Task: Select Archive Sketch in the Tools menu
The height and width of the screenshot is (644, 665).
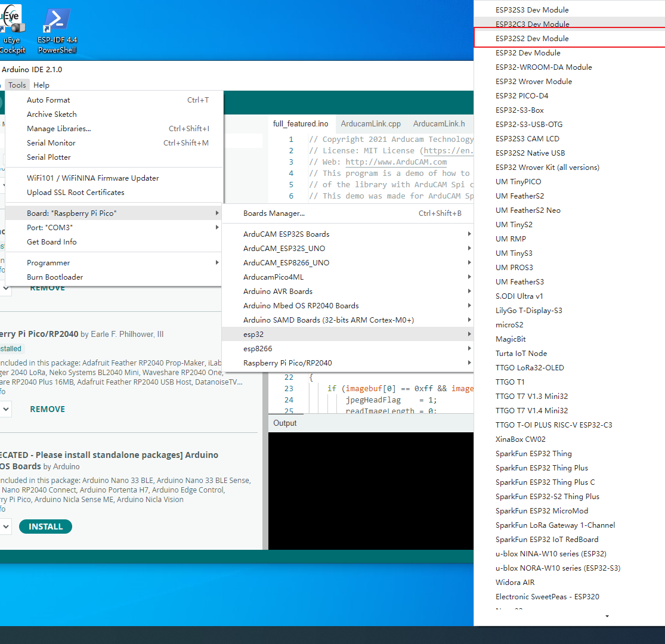Action: coord(114,114)
